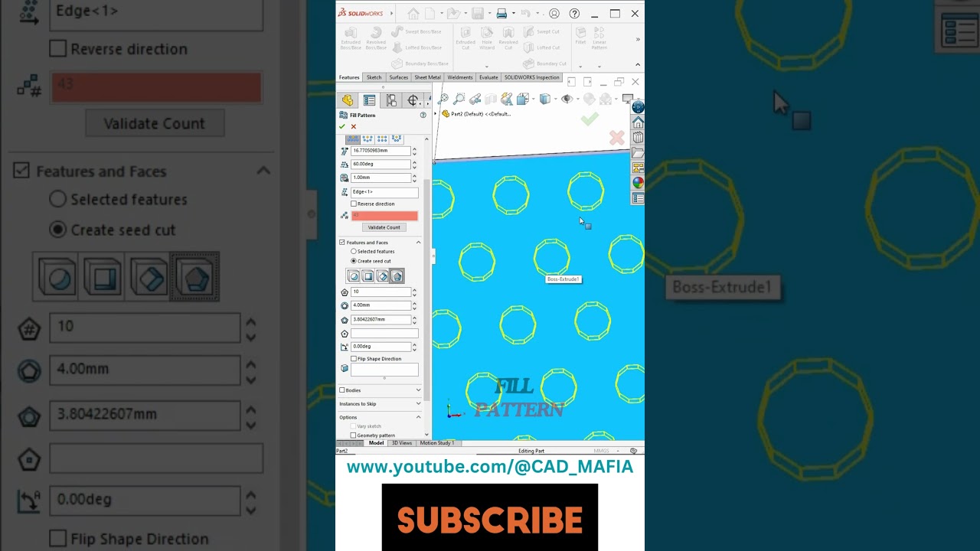This screenshot has width=980, height=551.
Task: Select the Selected features radio button
Action: [353, 252]
